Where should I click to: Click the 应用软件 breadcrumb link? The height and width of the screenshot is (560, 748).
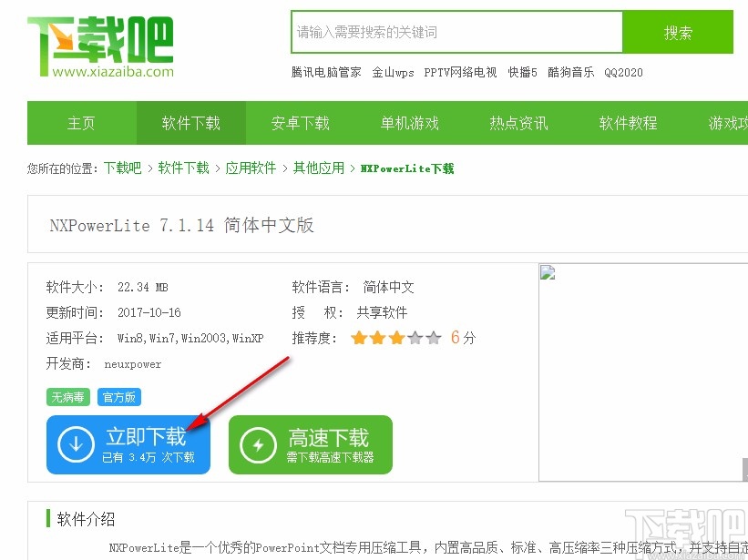[x=251, y=168]
